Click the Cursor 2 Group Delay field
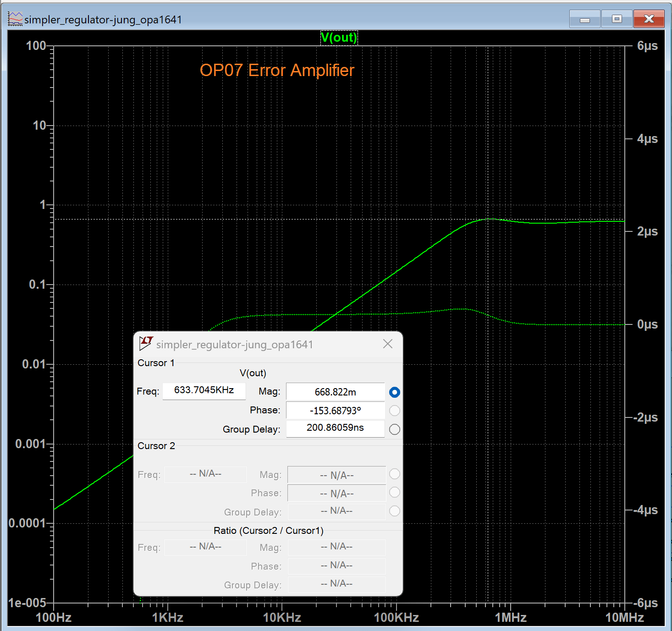 point(336,511)
